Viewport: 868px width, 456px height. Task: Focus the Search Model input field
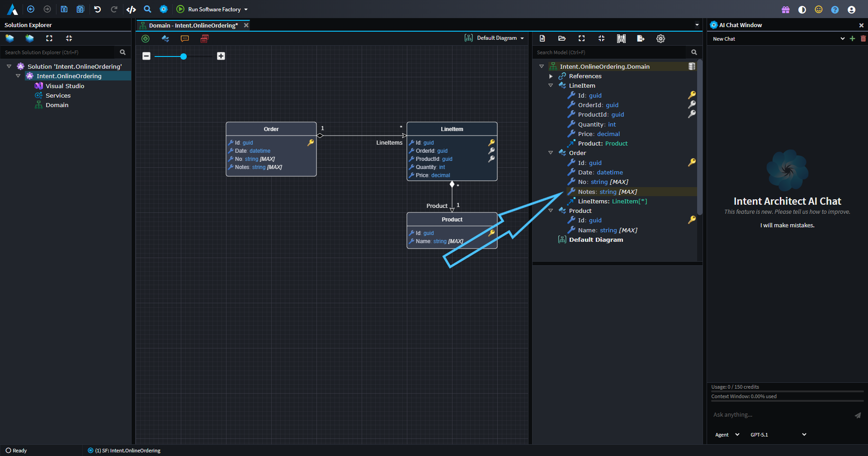point(610,52)
